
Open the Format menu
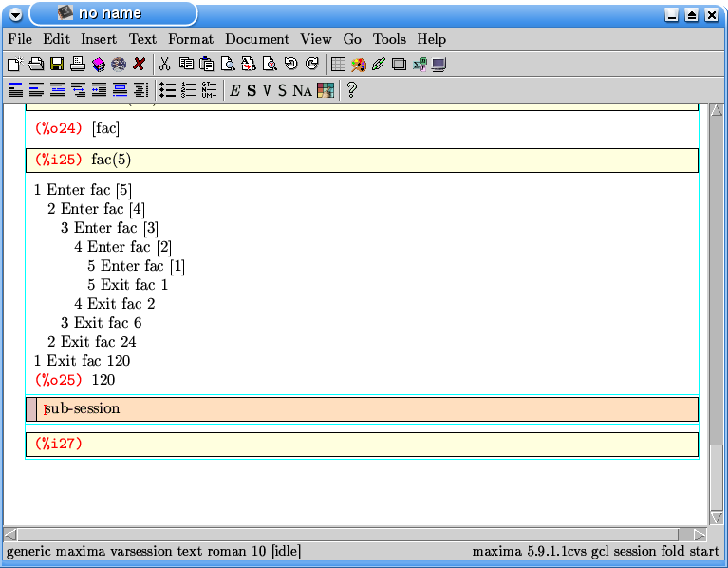(x=190, y=39)
